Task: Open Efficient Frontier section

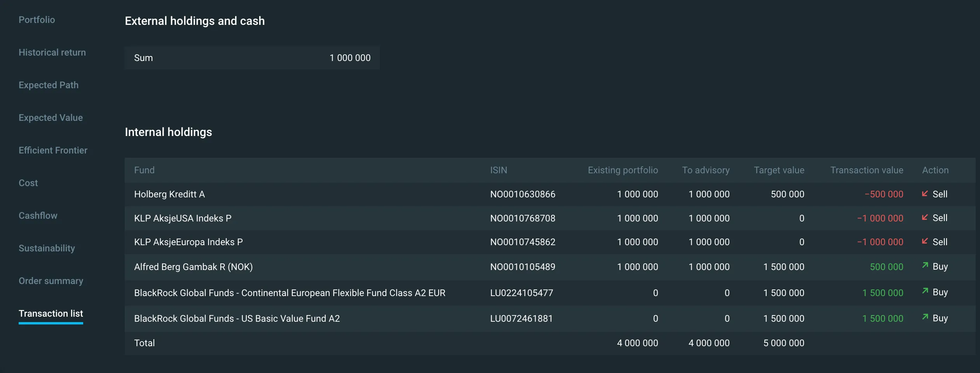Action: click(53, 150)
